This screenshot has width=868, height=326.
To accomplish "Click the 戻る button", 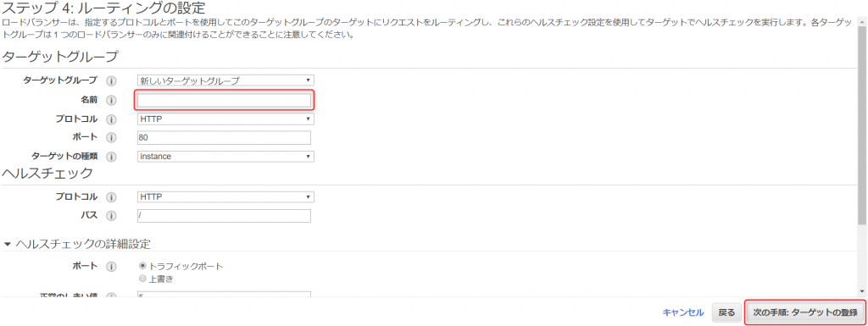I will [726, 312].
